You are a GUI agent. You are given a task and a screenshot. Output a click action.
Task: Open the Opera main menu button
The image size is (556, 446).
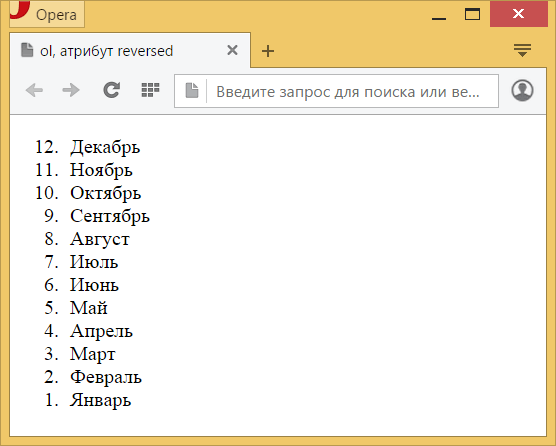[46, 14]
